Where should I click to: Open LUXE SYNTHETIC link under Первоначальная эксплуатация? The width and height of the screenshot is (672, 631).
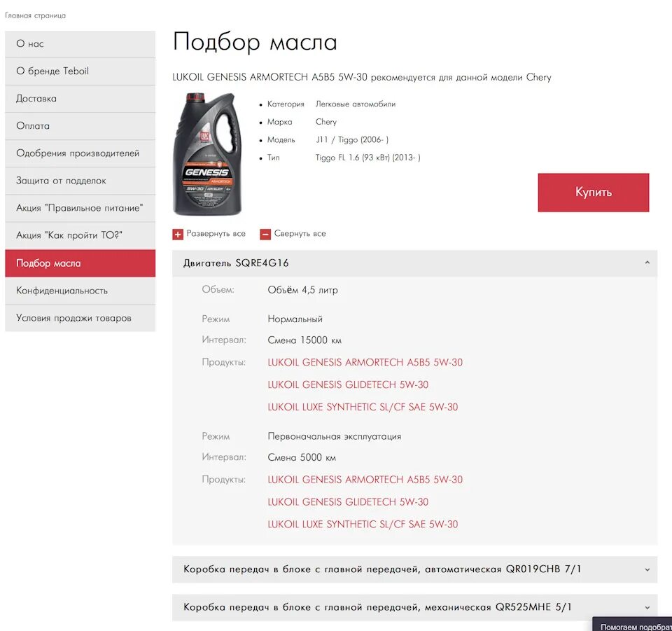[363, 525]
